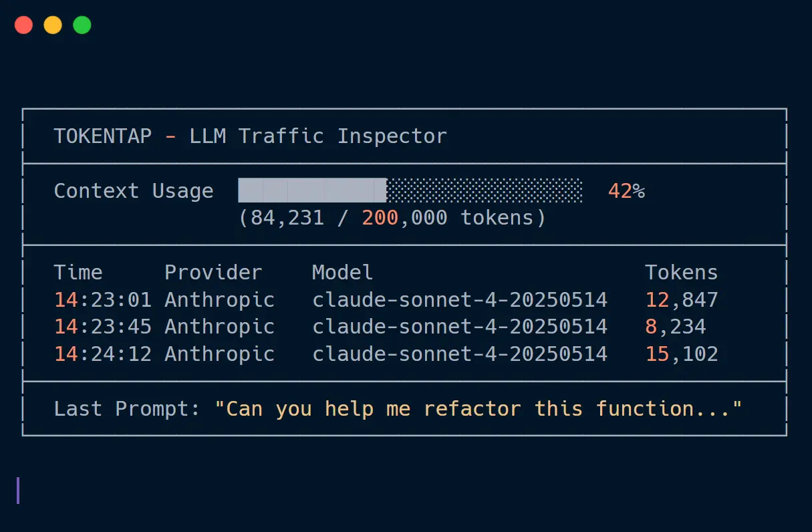The height and width of the screenshot is (532, 812).
Task: Sort by the Tokens column header
Action: (x=681, y=272)
